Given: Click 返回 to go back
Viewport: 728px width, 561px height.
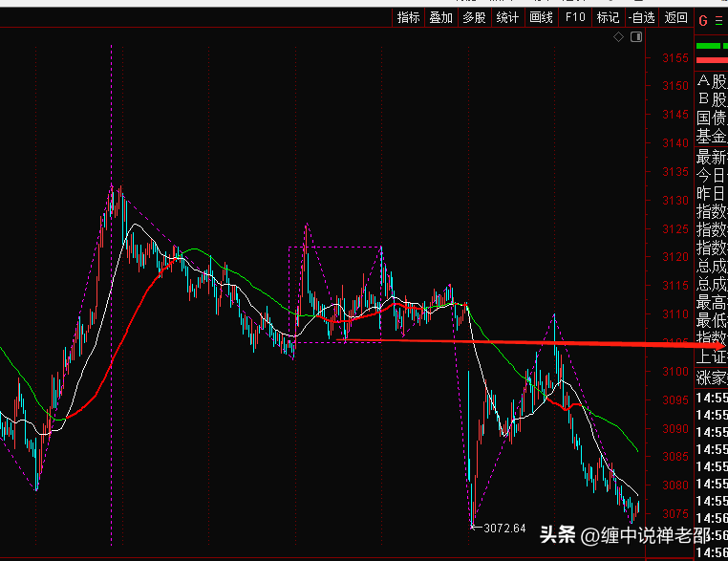Looking at the screenshot, I should [676, 17].
